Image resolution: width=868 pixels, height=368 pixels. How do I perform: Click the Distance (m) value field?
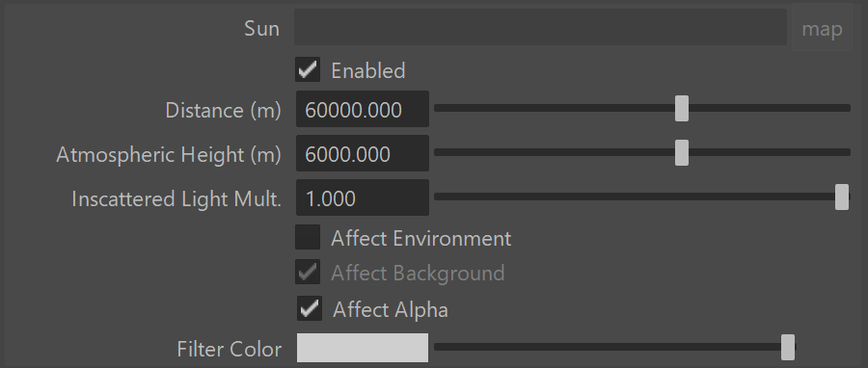(x=363, y=110)
